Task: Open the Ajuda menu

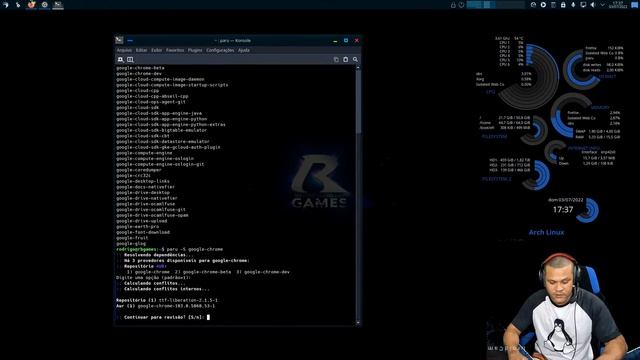Action: 244,50
